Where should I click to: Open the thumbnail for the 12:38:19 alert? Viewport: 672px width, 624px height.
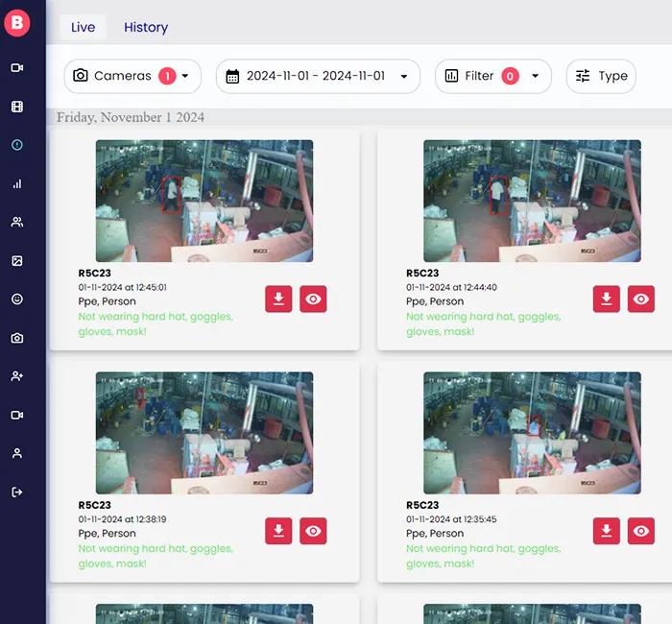(204, 433)
